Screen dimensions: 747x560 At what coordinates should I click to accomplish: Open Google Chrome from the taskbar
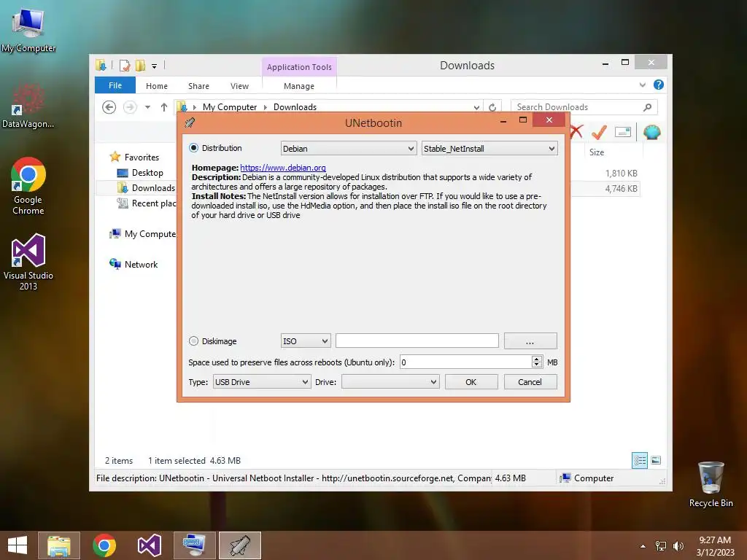(x=104, y=545)
